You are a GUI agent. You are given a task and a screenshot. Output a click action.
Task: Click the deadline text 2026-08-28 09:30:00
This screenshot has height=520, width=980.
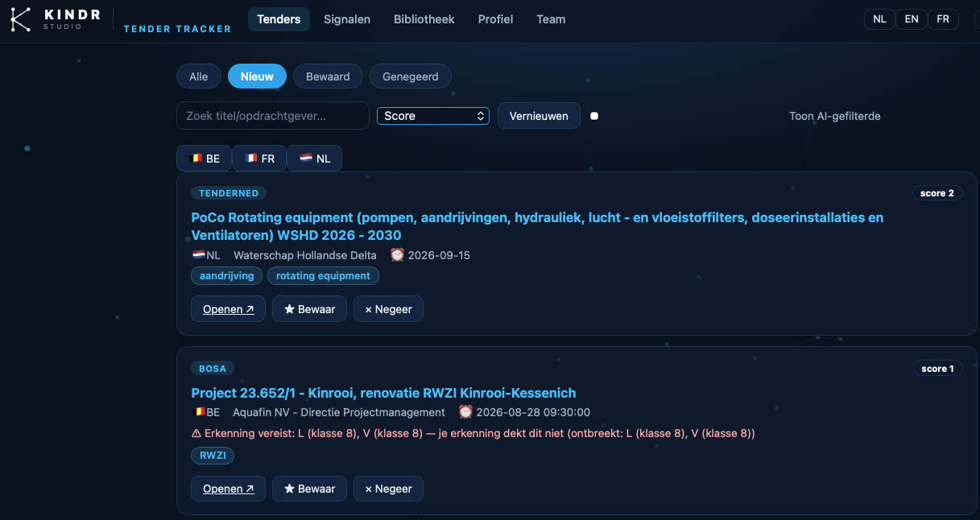tap(534, 412)
